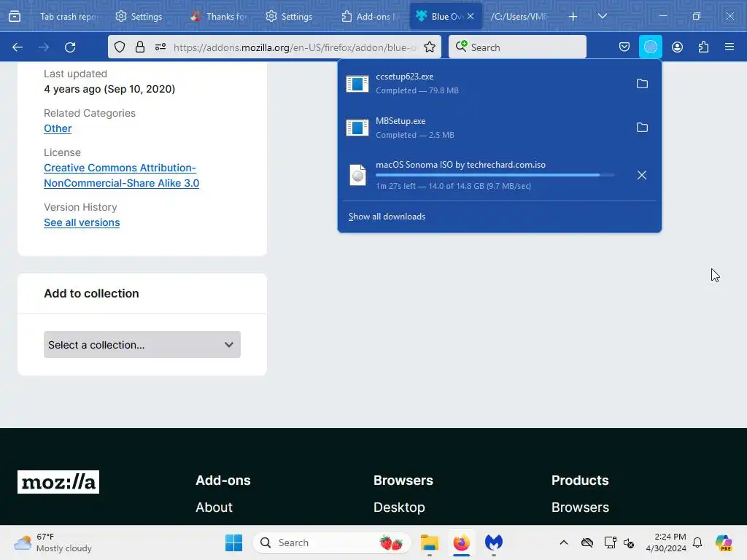The image size is (747, 560).
Task: Open network display tray icon
Action: pos(610,542)
